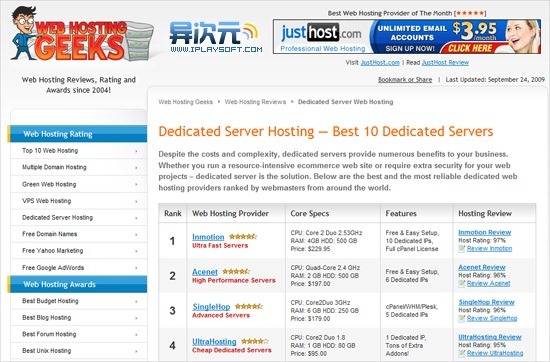Click the Review SingleHop link
Image resolution: width=550 pixels, height=362 pixels.
click(x=492, y=319)
